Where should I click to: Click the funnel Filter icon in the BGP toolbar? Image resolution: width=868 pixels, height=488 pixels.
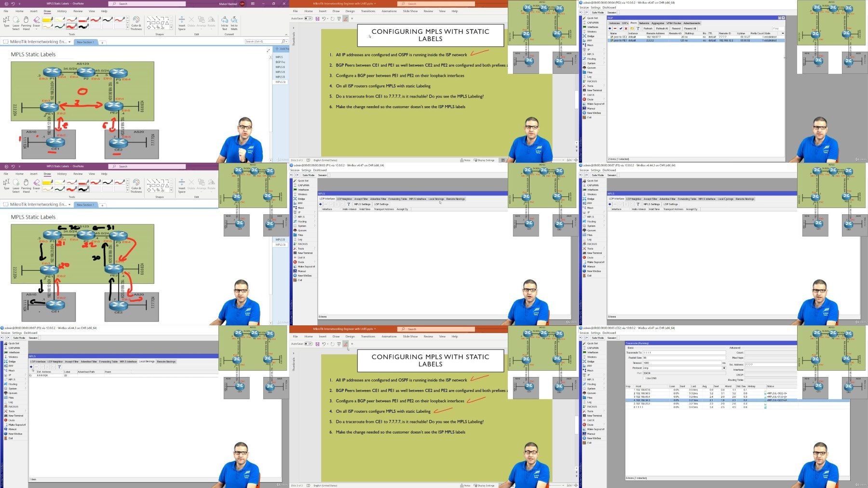[x=638, y=28]
